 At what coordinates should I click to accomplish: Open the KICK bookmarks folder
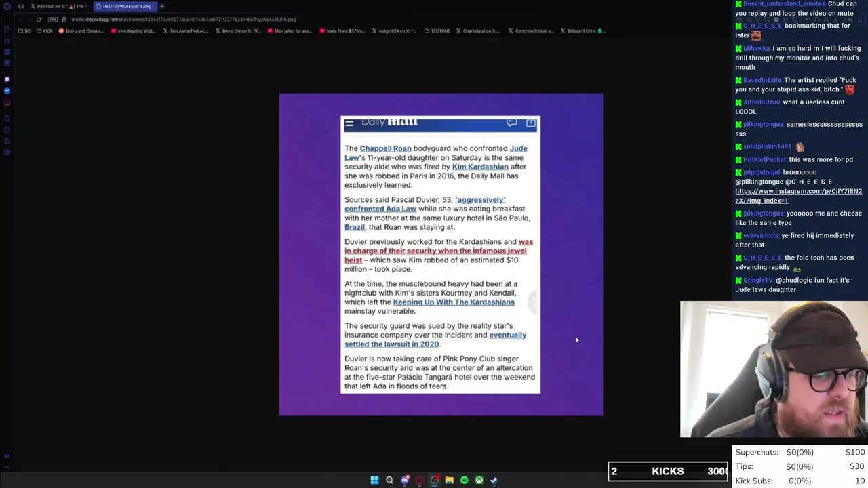coord(45,30)
